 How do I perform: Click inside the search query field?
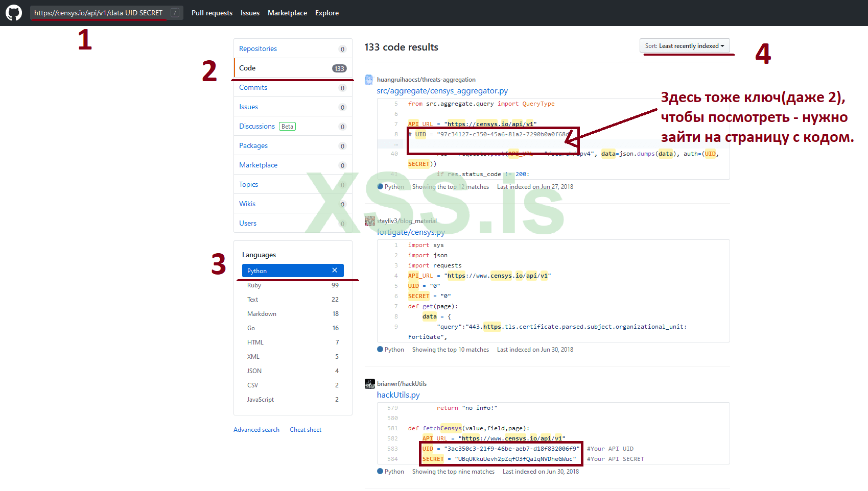97,12
